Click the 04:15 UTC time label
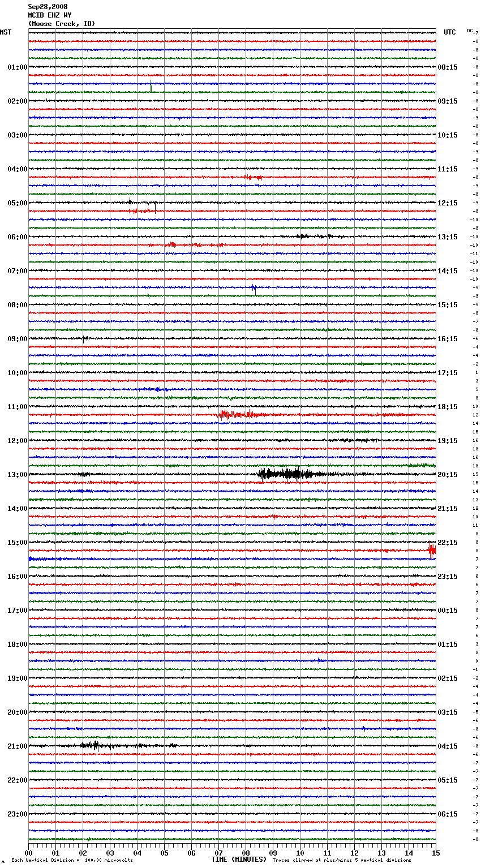The height and width of the screenshot is (868, 481). coord(448,746)
